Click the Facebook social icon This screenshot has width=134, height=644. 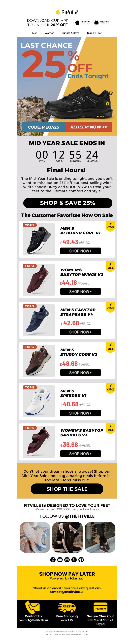click(x=53, y=560)
